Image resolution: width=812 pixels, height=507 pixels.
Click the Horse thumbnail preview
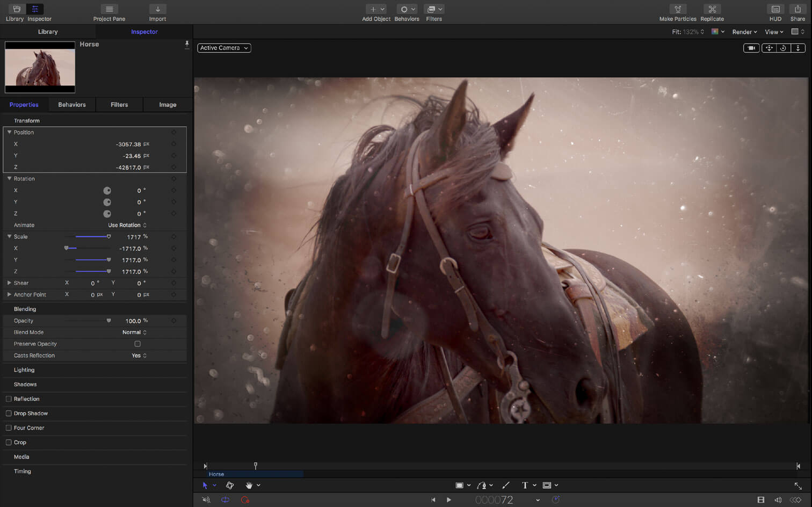click(x=40, y=67)
